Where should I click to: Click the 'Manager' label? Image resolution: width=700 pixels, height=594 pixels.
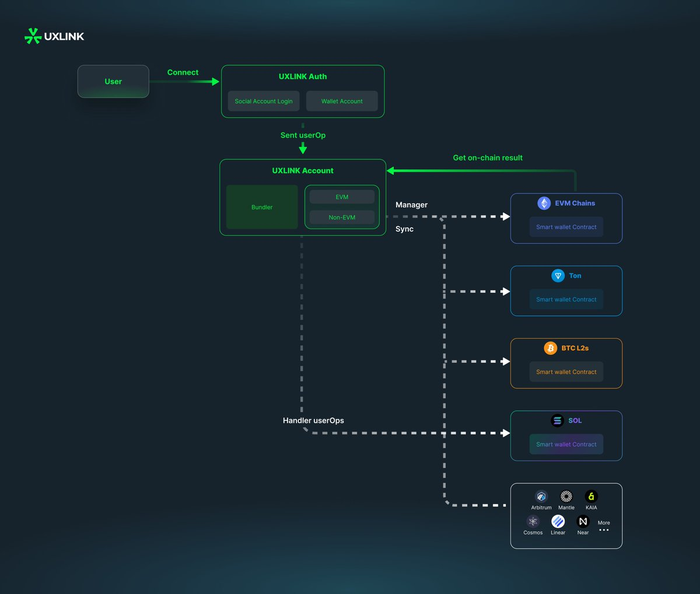pos(411,205)
